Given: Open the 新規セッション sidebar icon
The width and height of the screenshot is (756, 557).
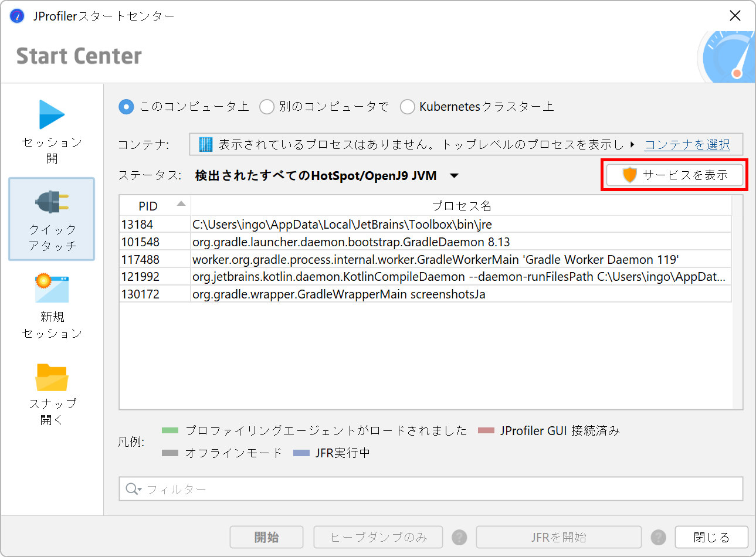Looking at the screenshot, I should pyautogui.click(x=52, y=288).
